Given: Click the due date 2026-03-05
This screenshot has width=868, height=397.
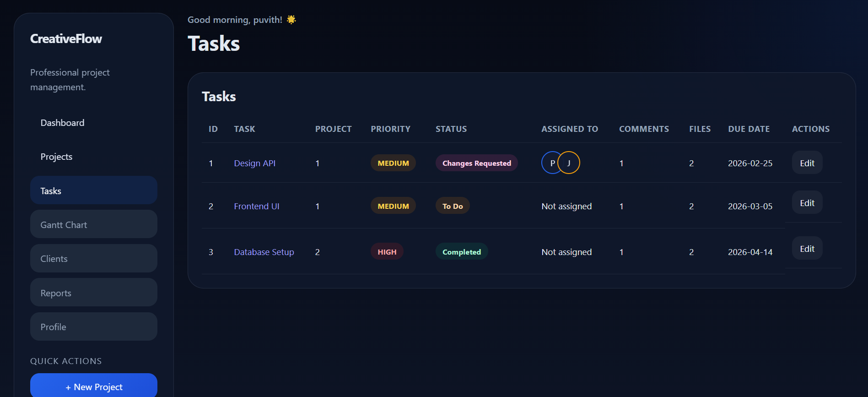Looking at the screenshot, I should (x=750, y=206).
